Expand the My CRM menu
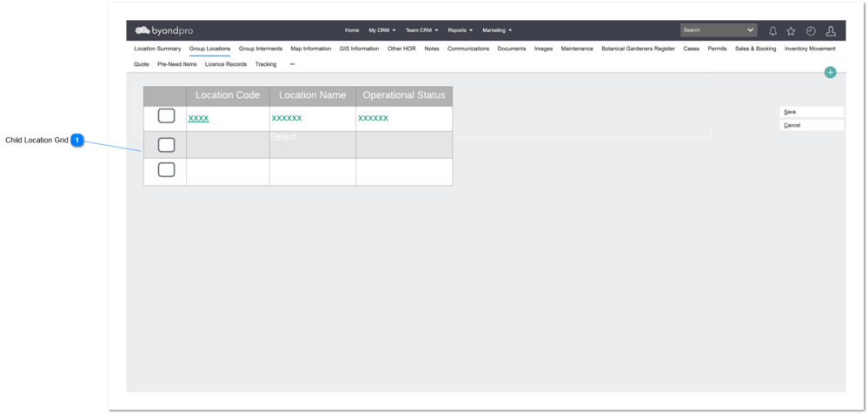868x414 pixels. pos(382,30)
